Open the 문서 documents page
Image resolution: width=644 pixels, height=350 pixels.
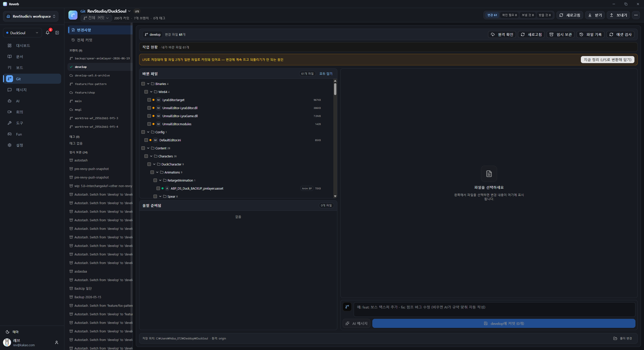click(x=32, y=57)
